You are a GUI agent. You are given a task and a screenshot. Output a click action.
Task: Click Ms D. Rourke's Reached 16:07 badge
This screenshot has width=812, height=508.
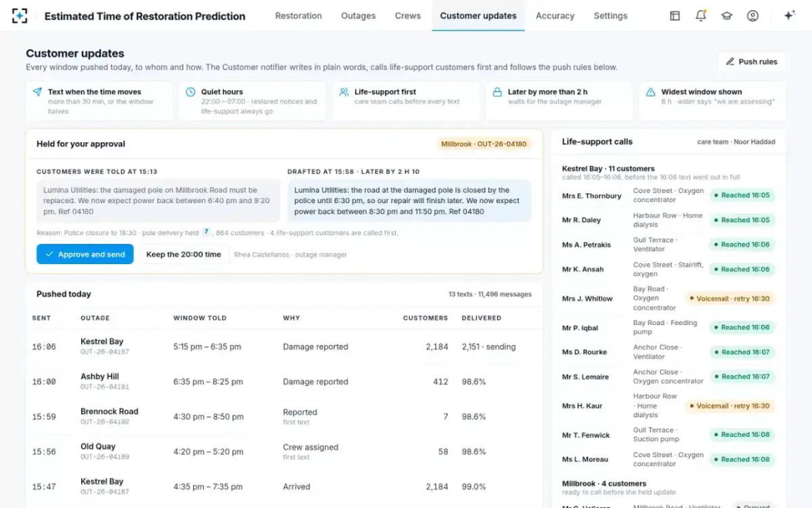coord(741,352)
